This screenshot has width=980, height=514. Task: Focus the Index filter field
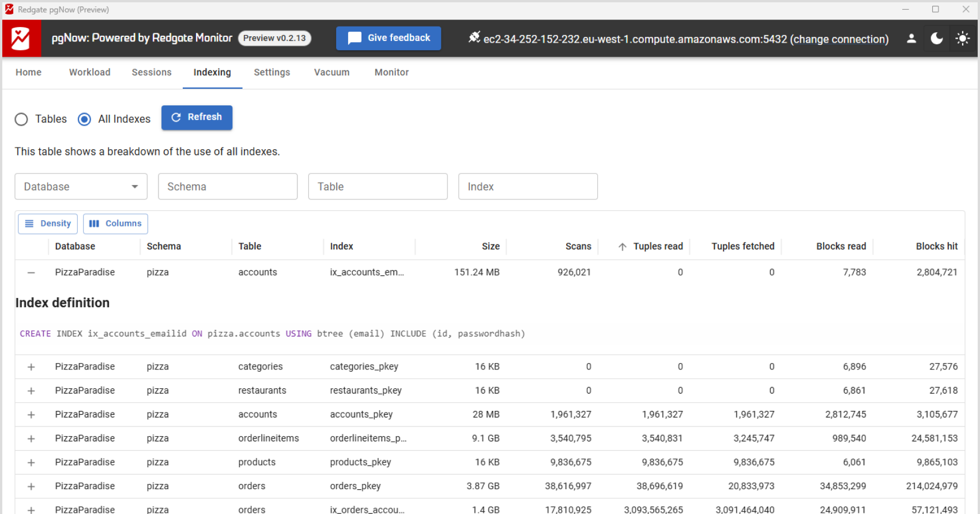point(527,187)
